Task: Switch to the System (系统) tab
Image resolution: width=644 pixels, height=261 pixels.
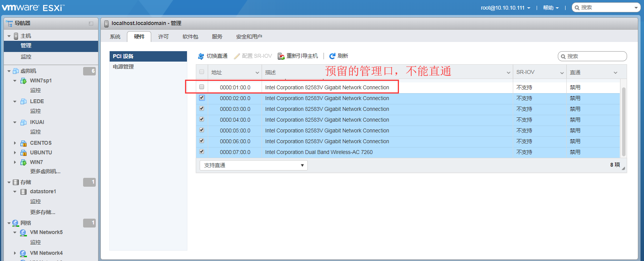Action: 115,37
